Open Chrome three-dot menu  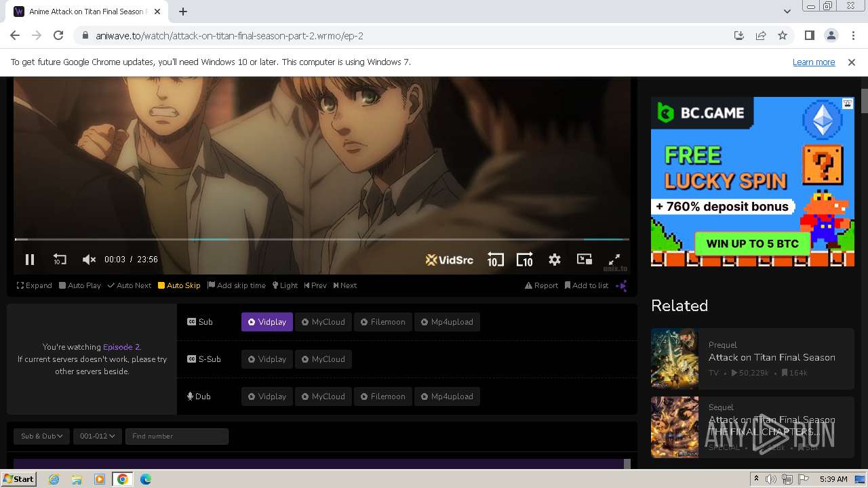[x=853, y=35]
